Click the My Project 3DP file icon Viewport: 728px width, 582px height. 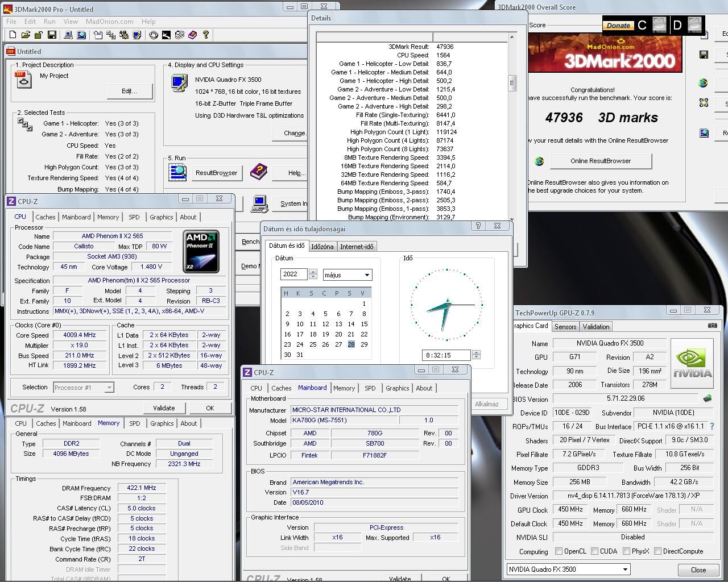(x=23, y=80)
